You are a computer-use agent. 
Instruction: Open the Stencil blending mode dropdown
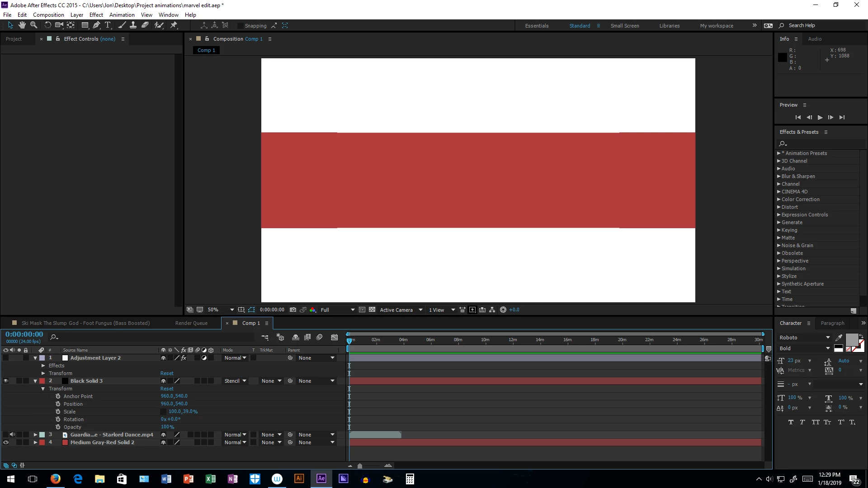tap(236, 381)
